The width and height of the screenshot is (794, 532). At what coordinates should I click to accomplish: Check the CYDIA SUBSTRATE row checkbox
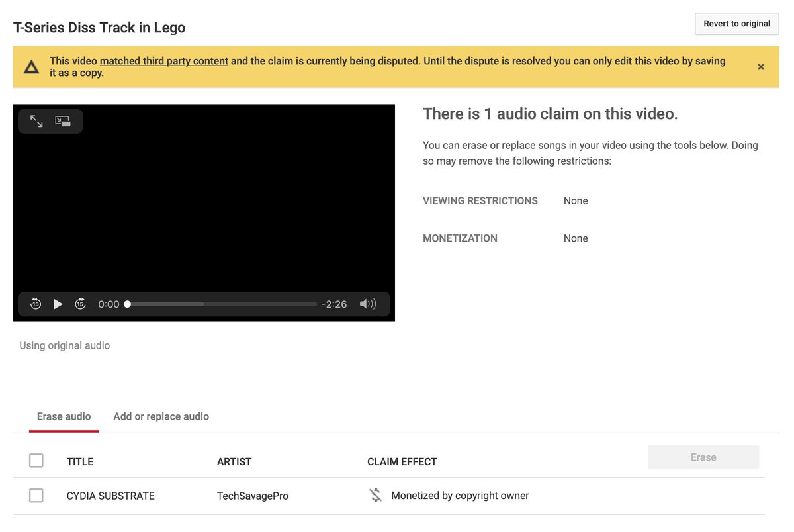coord(36,495)
